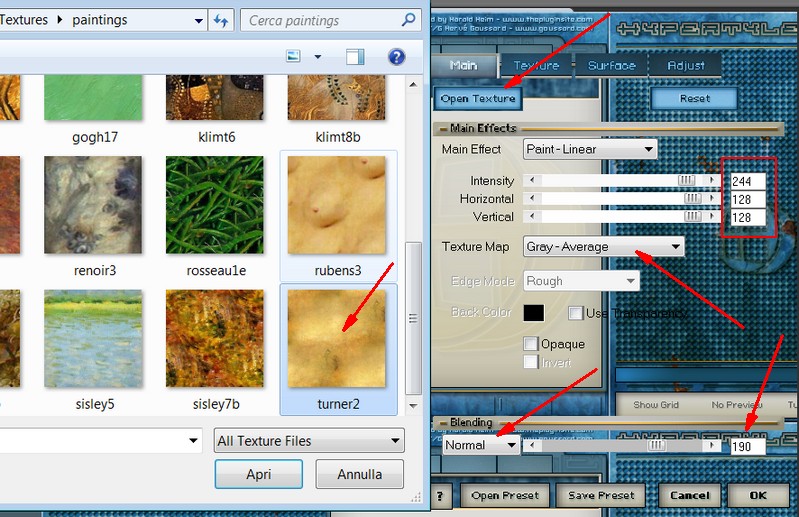The width and height of the screenshot is (799, 517).
Task: Toggle the Use Transparency checkbox
Action: (575, 313)
